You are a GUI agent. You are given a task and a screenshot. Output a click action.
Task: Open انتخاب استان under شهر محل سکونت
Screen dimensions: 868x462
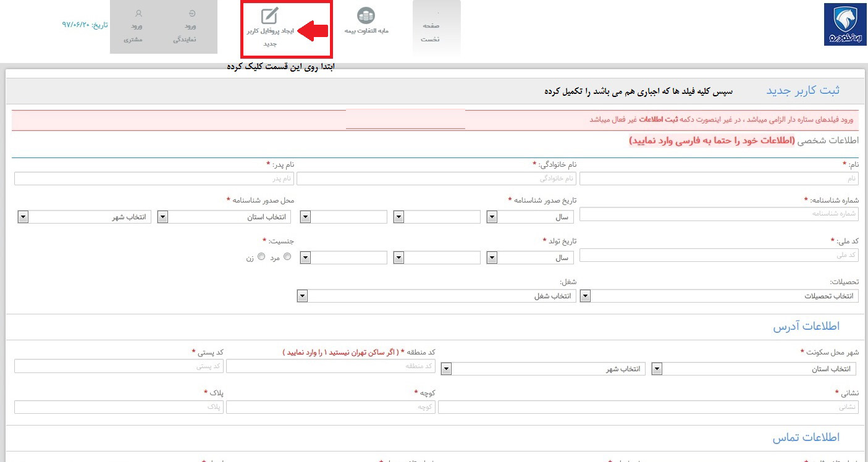click(x=754, y=369)
